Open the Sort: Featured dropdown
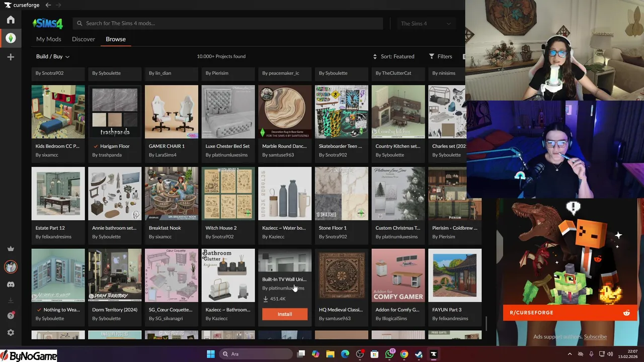644x362 pixels. coord(393,56)
